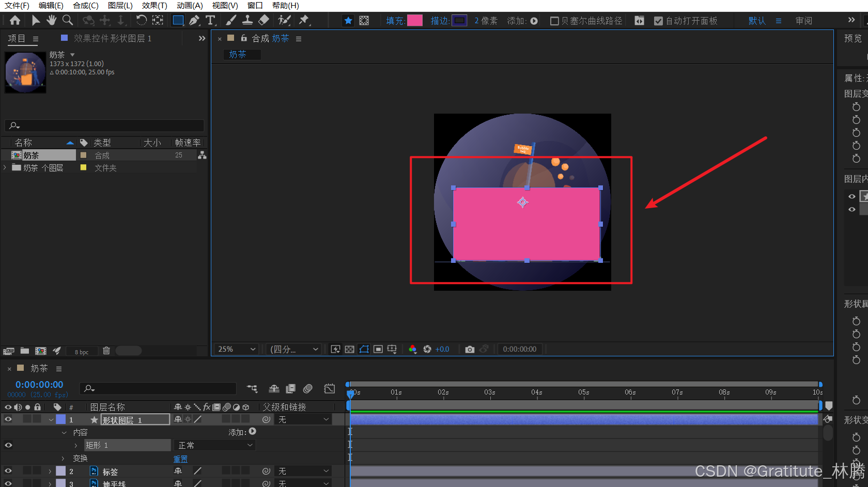The height and width of the screenshot is (487, 868).
Task: Open parent dropdown for 标签 layer
Action: pyautogui.click(x=303, y=471)
